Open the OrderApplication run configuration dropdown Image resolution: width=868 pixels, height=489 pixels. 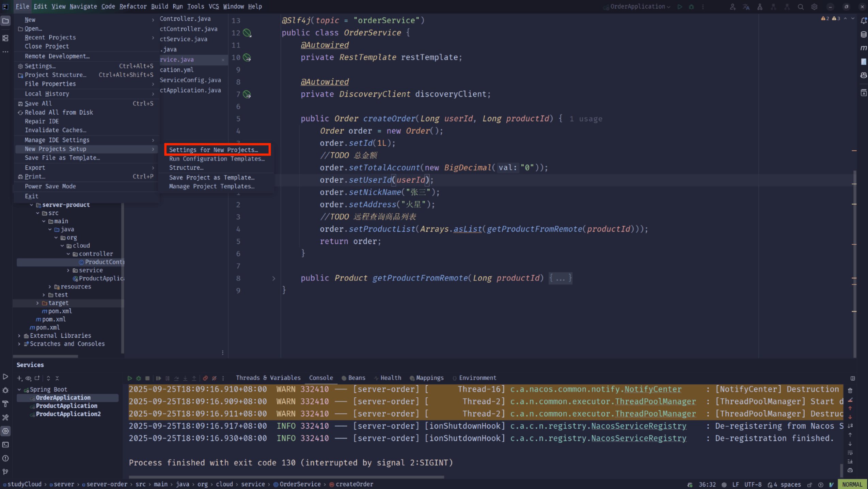[x=640, y=6]
